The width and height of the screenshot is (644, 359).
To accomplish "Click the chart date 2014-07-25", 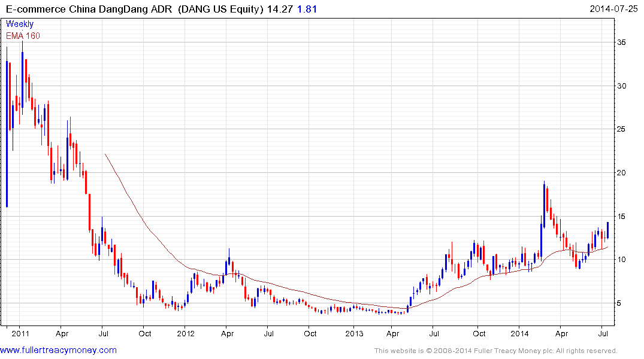I will [x=613, y=9].
